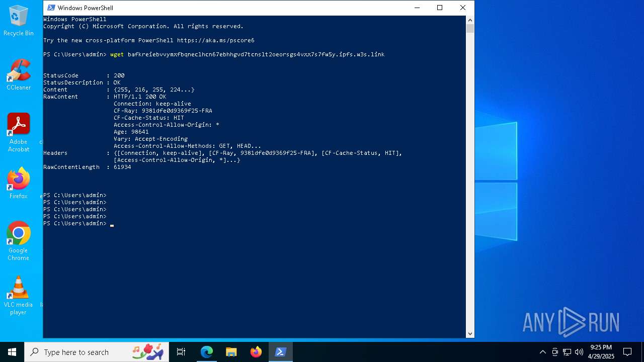Image resolution: width=644 pixels, height=362 pixels.
Task: Click the PowerShell scrollbar up arrow
Action: pos(470,20)
